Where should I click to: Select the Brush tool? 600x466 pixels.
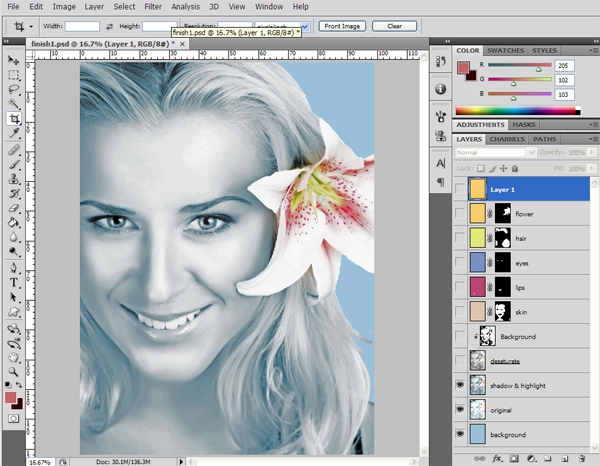point(13,165)
